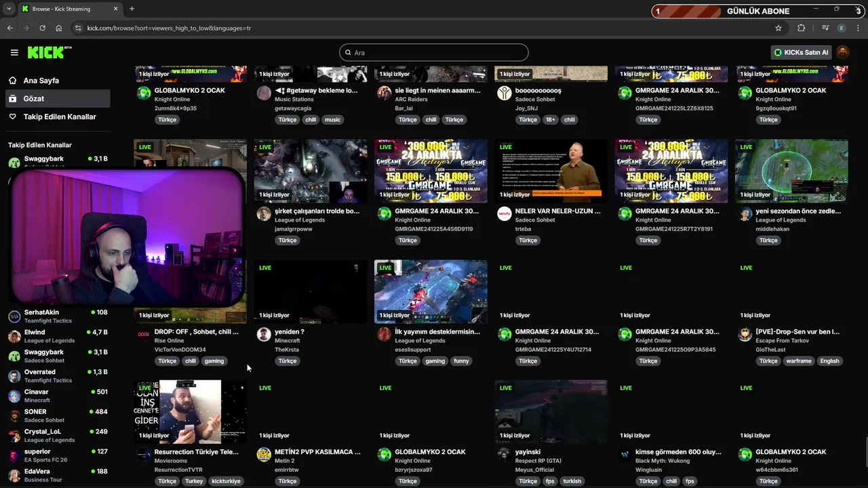Image resolution: width=868 pixels, height=488 pixels.
Task: Open Resurrection Türkiye stream thumbnail
Action: 191,411
